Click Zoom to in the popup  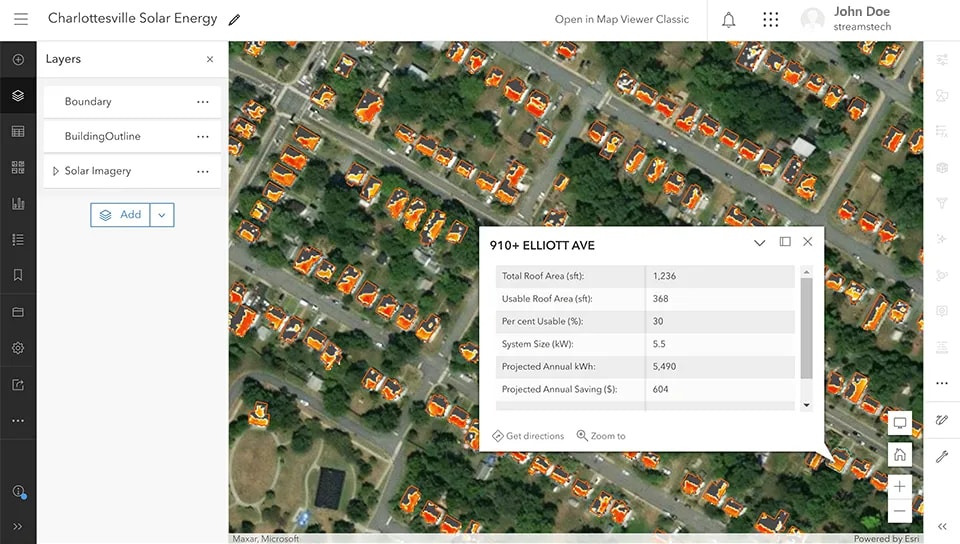(601, 436)
